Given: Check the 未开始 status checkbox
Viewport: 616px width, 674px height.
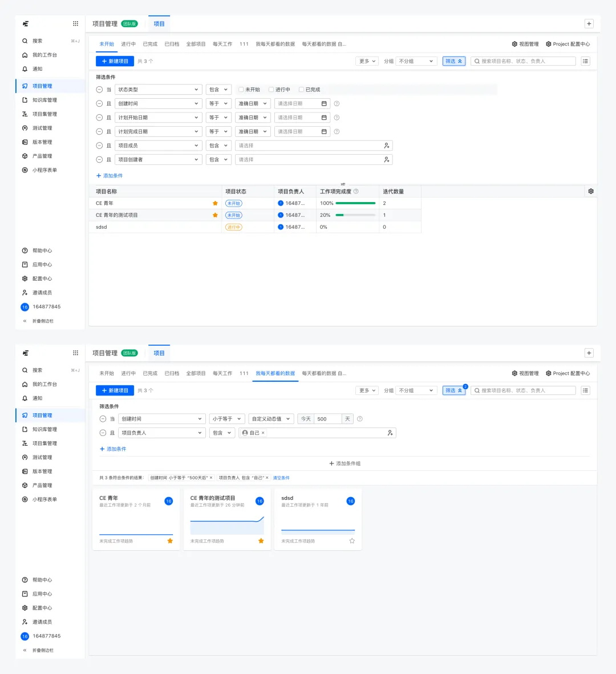Looking at the screenshot, I should (241, 90).
